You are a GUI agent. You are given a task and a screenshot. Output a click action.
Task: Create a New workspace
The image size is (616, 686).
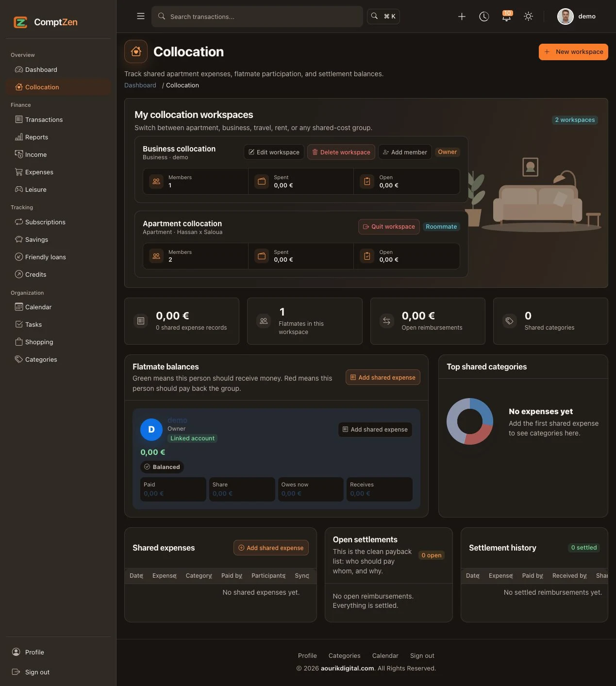(573, 52)
